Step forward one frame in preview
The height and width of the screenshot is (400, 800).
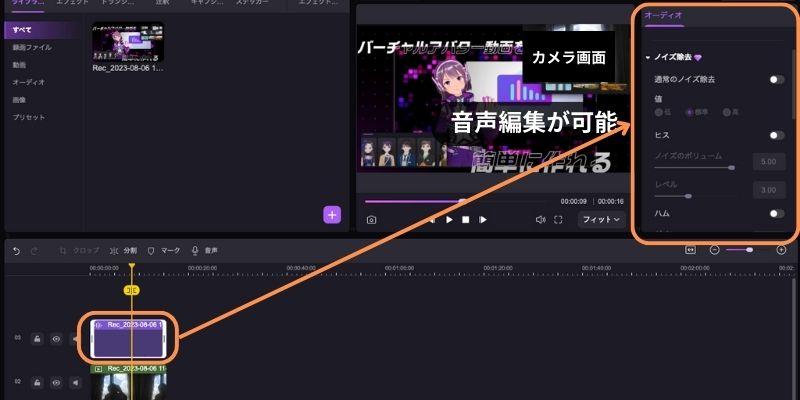coord(483,220)
